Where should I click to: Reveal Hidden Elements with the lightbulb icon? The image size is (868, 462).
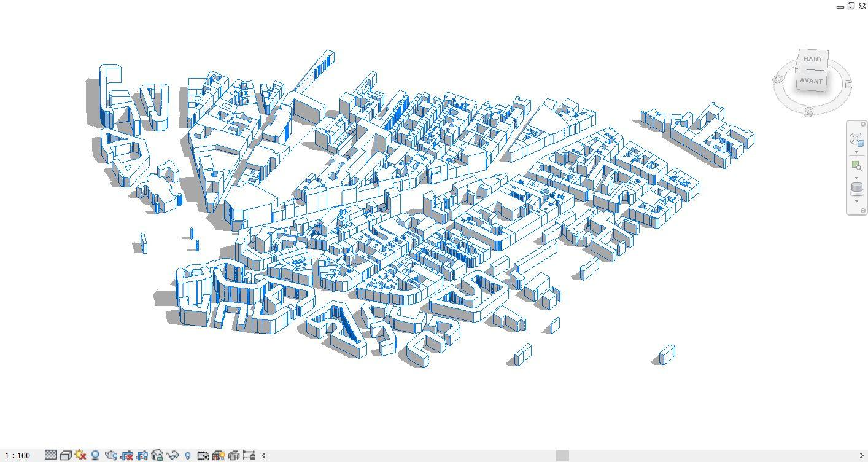click(x=188, y=455)
